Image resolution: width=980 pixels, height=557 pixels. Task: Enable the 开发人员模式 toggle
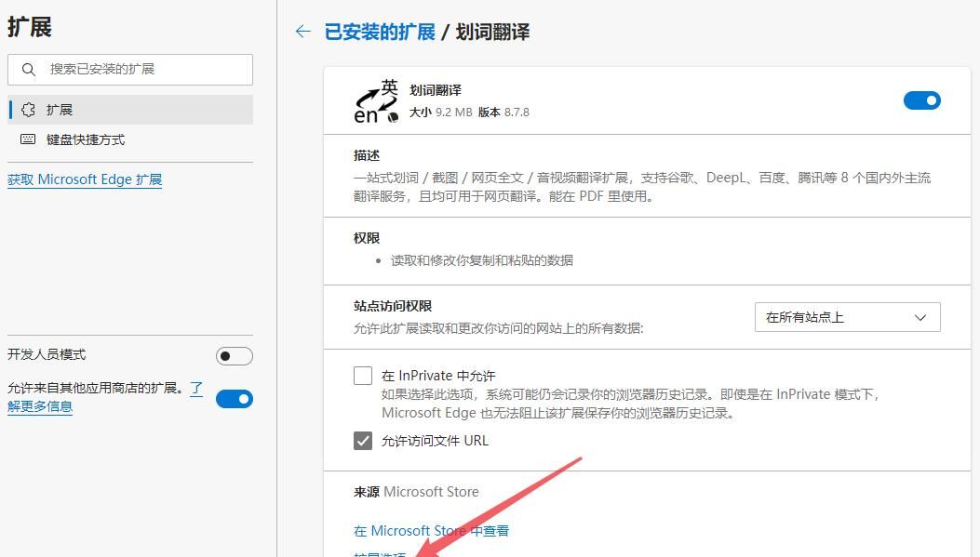click(x=234, y=355)
